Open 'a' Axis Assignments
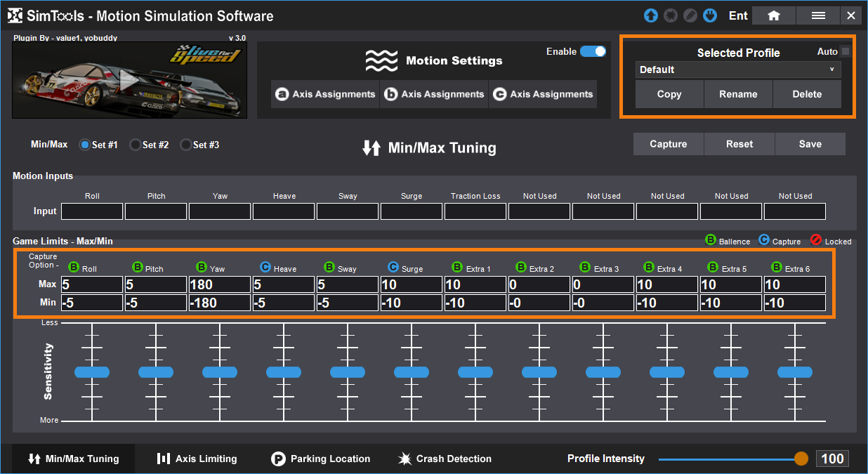The image size is (868, 474). click(x=325, y=94)
